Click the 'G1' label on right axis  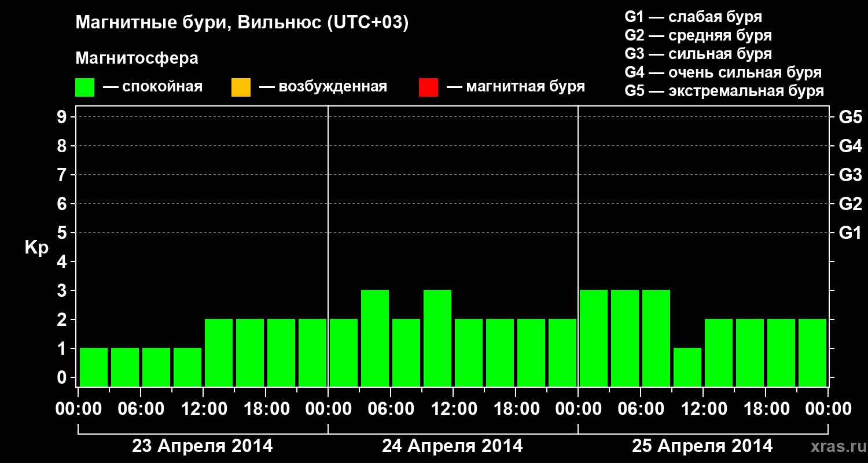coord(851,233)
